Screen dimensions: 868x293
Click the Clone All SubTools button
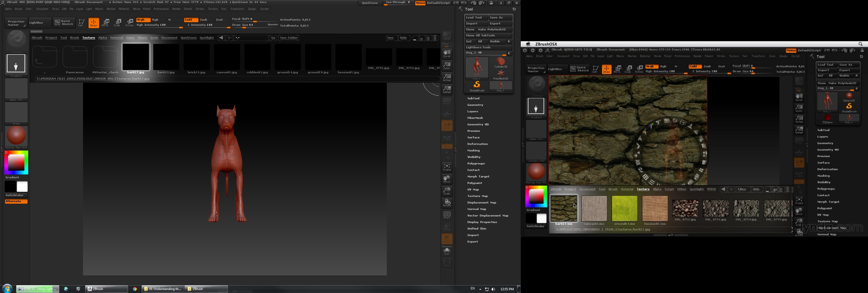coord(488,35)
